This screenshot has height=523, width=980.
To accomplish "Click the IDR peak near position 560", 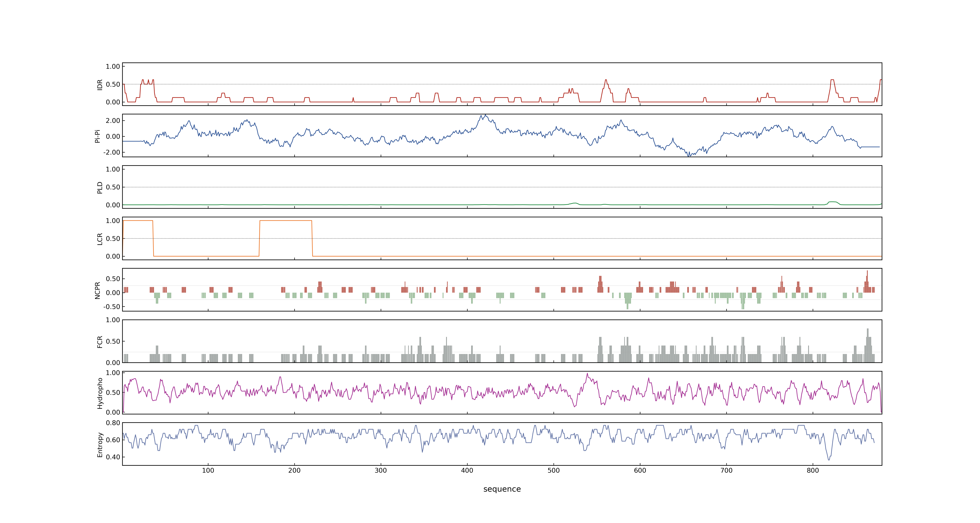I will [606, 80].
